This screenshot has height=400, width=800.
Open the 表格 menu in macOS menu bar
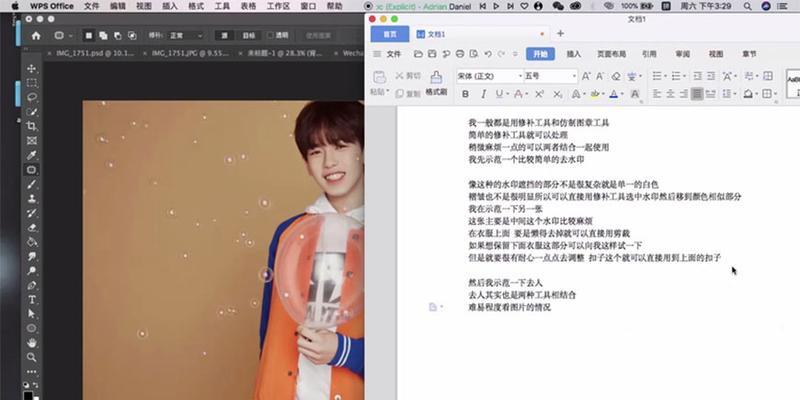pos(248,6)
